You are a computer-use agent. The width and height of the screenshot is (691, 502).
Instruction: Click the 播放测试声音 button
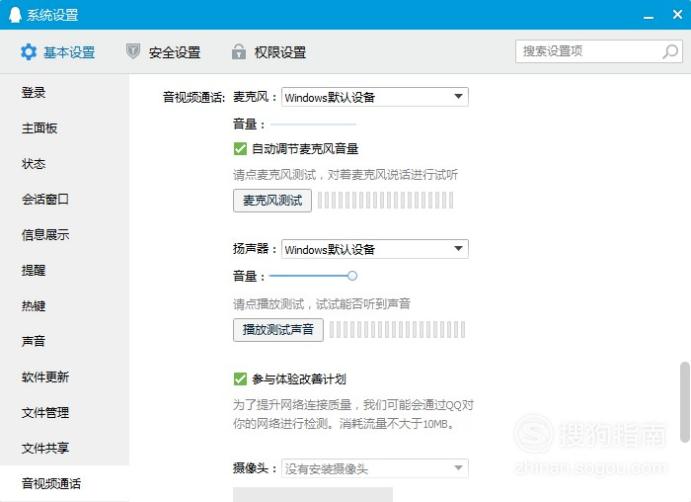pyautogui.click(x=278, y=330)
